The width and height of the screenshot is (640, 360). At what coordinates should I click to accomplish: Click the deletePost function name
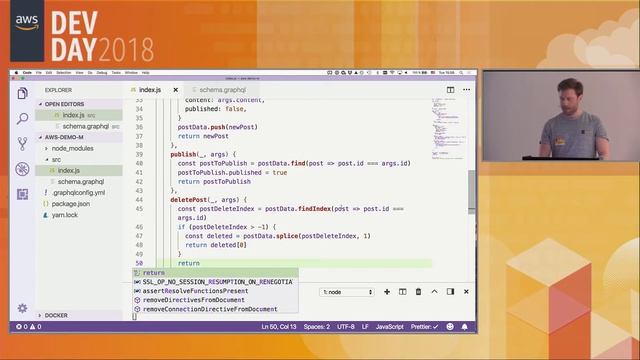[x=189, y=200]
